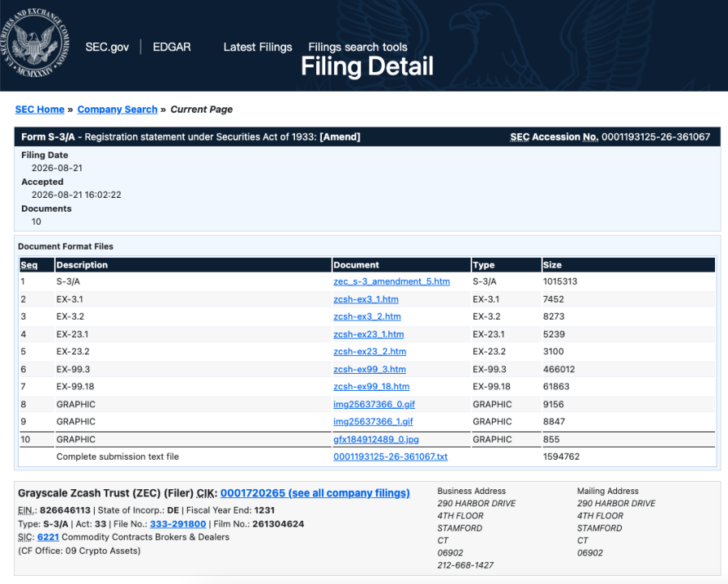Select EX-99.18 in Description column
This screenshot has height=584, width=728.
click(x=75, y=386)
